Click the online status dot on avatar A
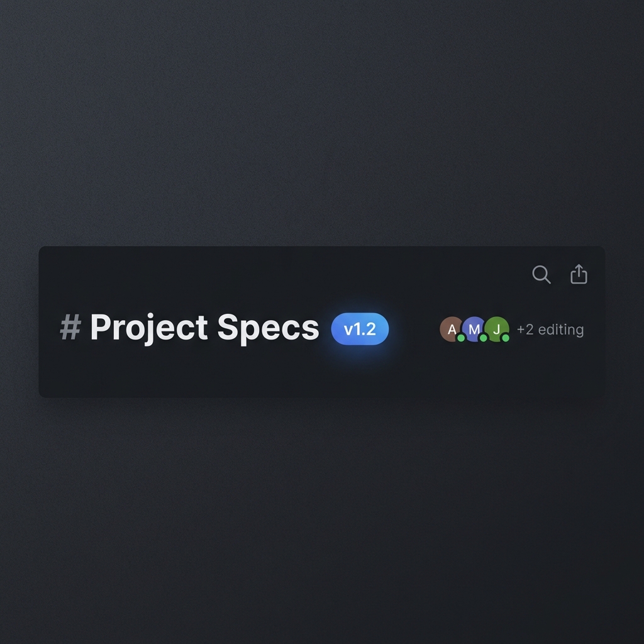 461,338
